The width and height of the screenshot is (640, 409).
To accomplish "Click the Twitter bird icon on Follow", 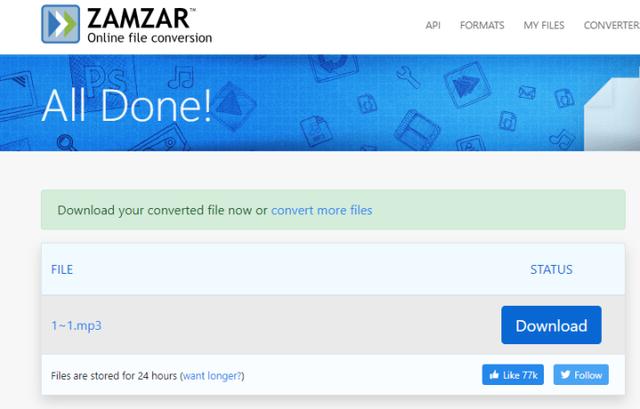I will pos(565,374).
